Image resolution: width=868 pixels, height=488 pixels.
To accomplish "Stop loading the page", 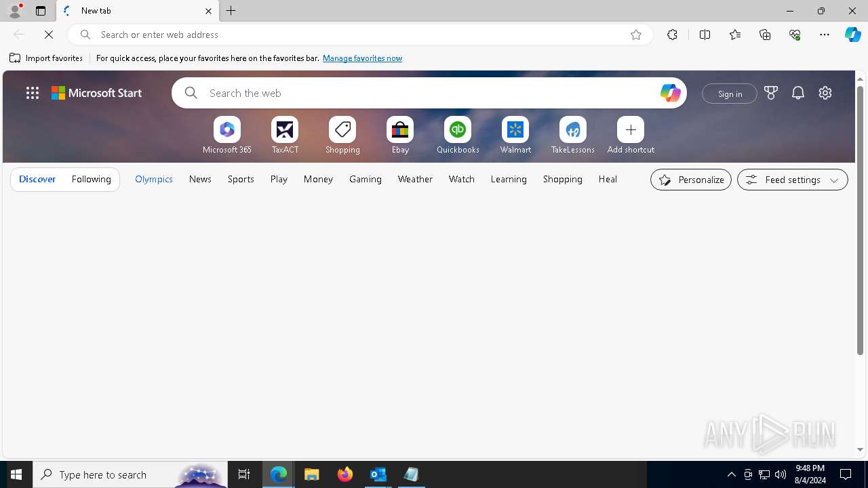I will click(x=49, y=35).
